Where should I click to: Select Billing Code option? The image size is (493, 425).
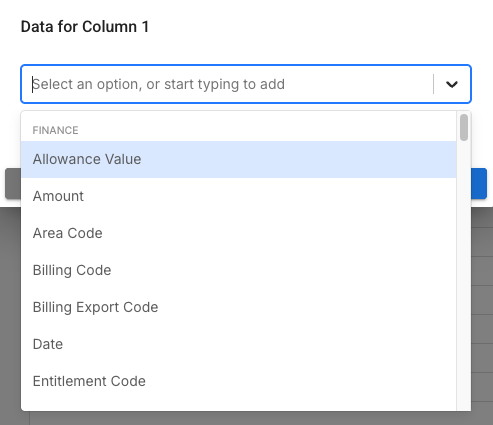pyautogui.click(x=239, y=270)
